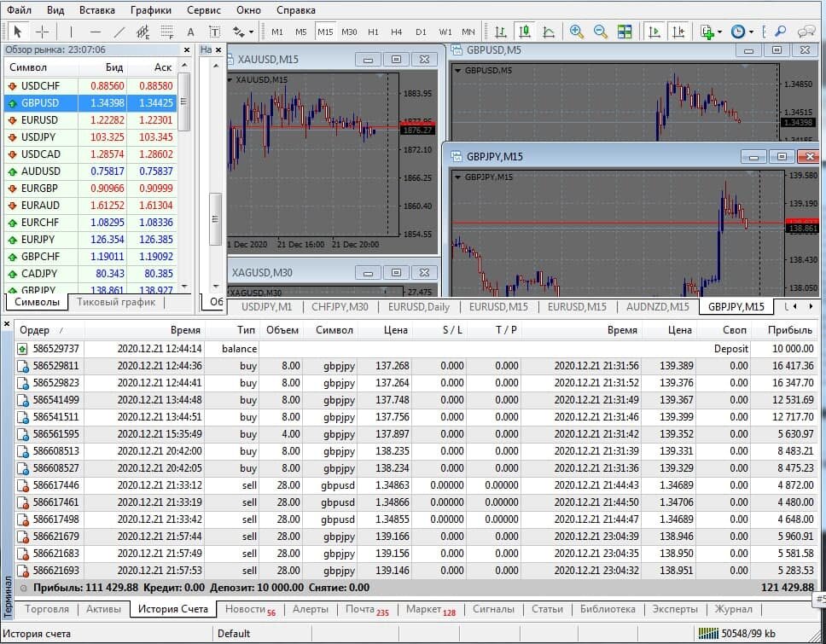Click the balance deposit icon for order 586529737
826x644 pixels.
pyautogui.click(x=22, y=349)
